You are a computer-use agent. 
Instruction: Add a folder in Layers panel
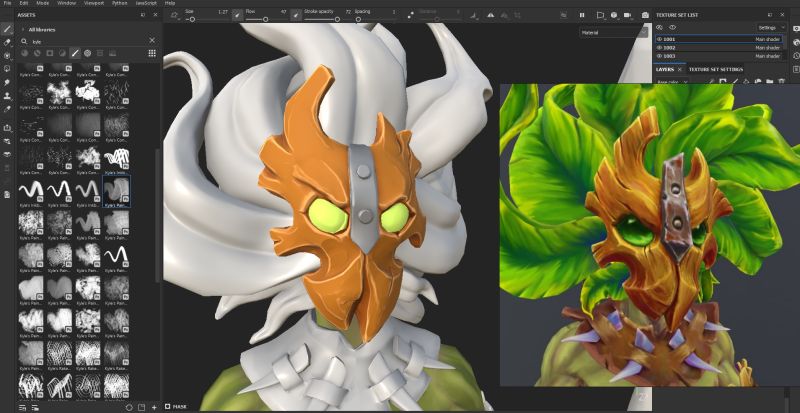click(x=769, y=81)
